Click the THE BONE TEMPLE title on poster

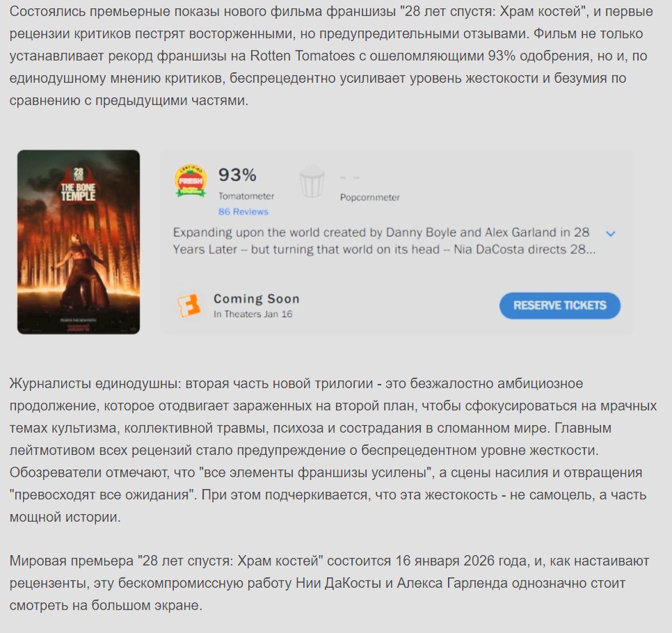[78, 191]
